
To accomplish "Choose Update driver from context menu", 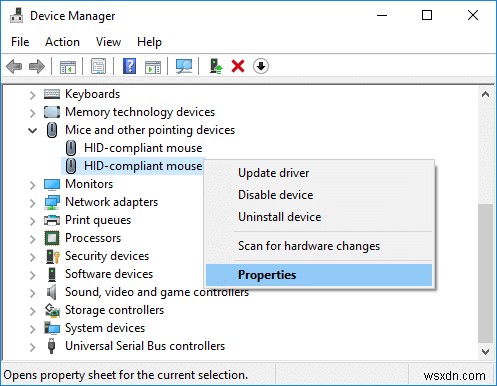I will (319, 173).
